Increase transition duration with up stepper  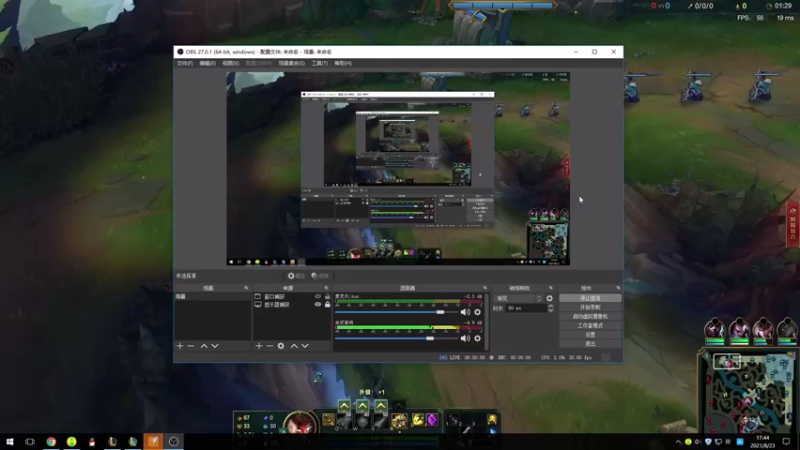click(x=551, y=306)
